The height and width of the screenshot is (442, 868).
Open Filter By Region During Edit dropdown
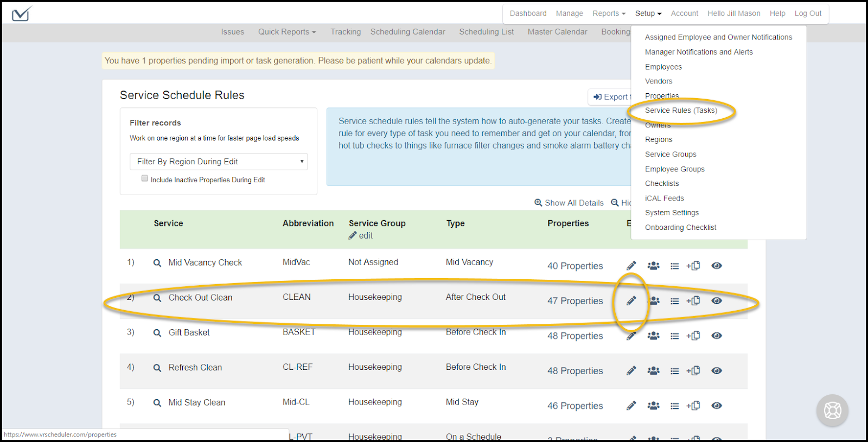[x=219, y=162]
